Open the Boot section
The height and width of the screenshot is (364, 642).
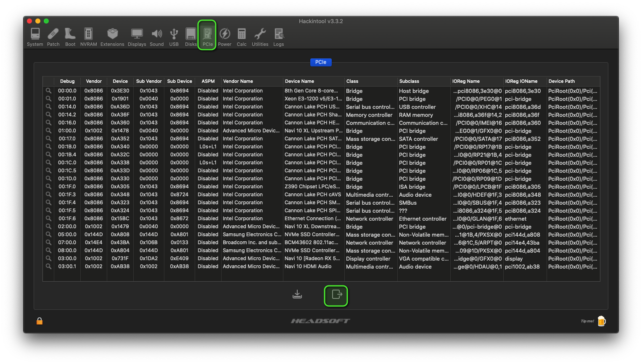click(70, 37)
